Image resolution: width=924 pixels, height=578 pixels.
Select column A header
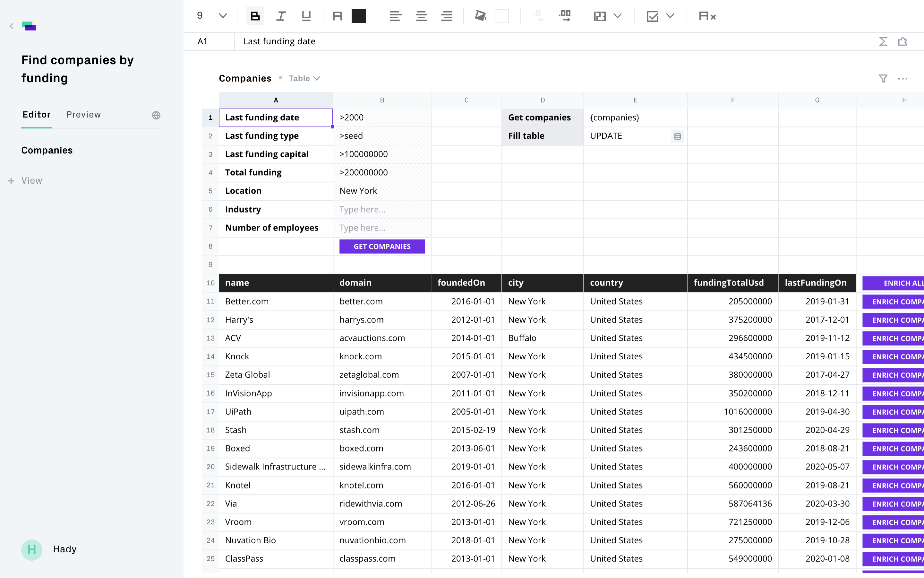tap(276, 100)
